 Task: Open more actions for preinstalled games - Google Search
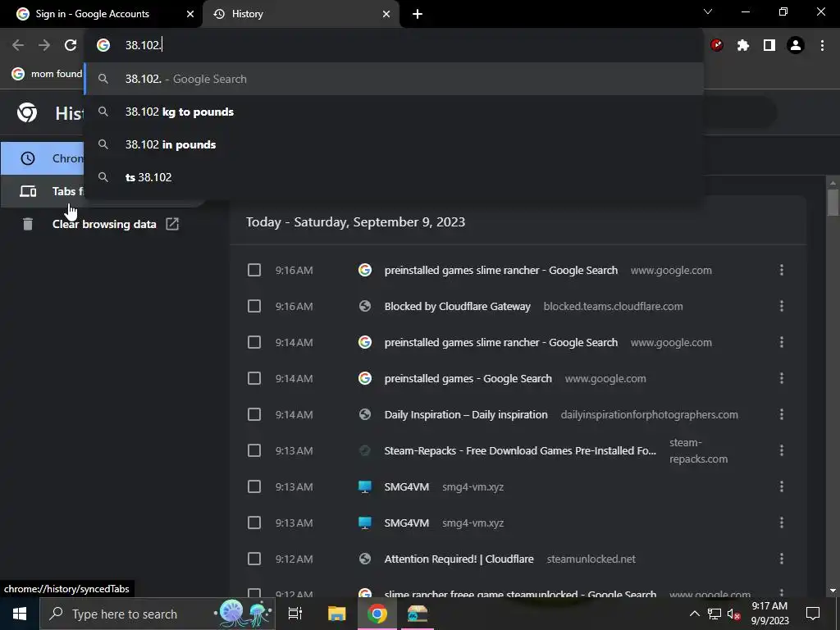(782, 378)
